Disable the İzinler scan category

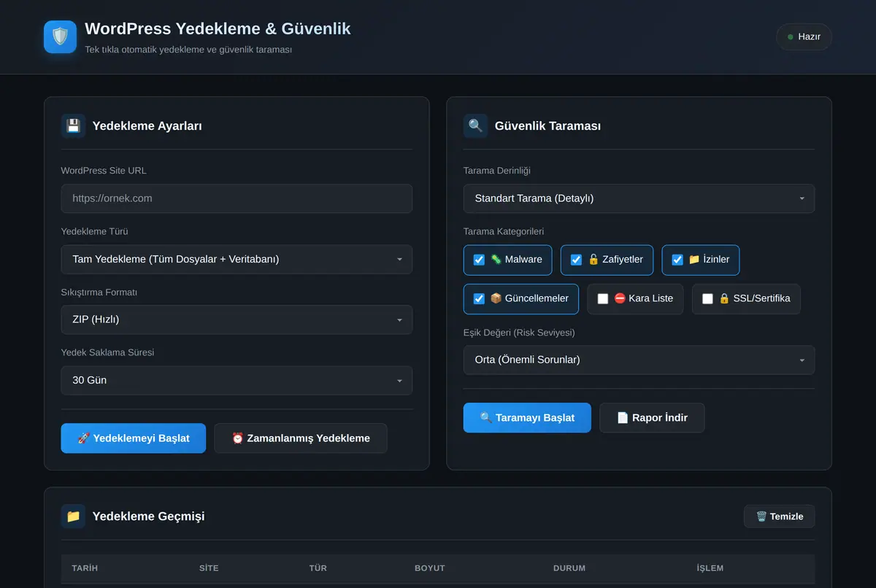click(677, 260)
